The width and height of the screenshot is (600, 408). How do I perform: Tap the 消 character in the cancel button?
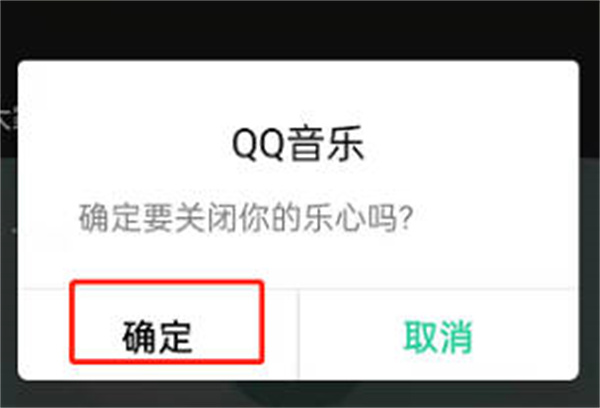456,337
